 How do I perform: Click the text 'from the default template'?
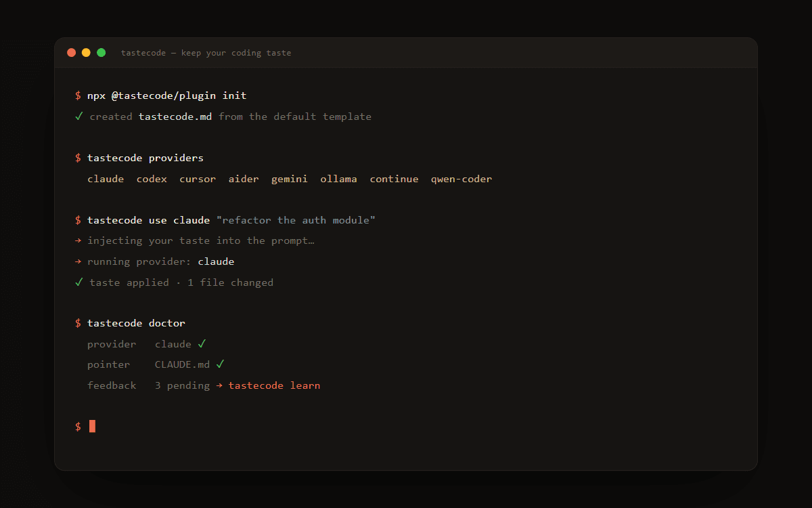tap(295, 117)
